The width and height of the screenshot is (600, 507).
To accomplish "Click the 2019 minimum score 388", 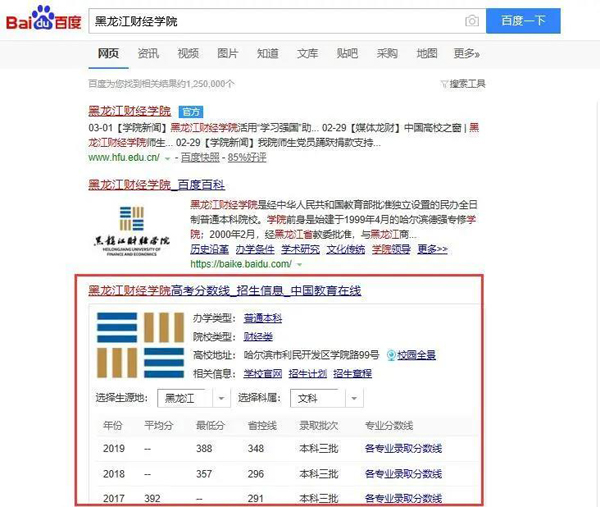I will coord(204,448).
